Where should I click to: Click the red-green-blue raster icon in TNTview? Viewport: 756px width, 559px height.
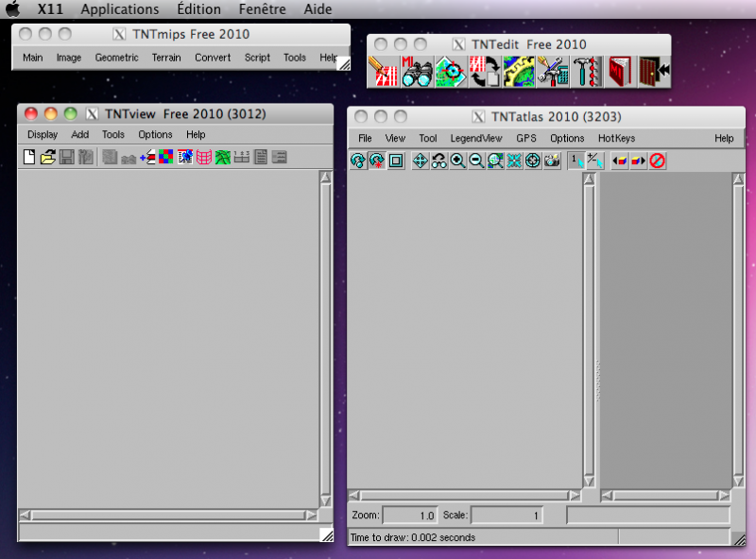[x=165, y=158]
